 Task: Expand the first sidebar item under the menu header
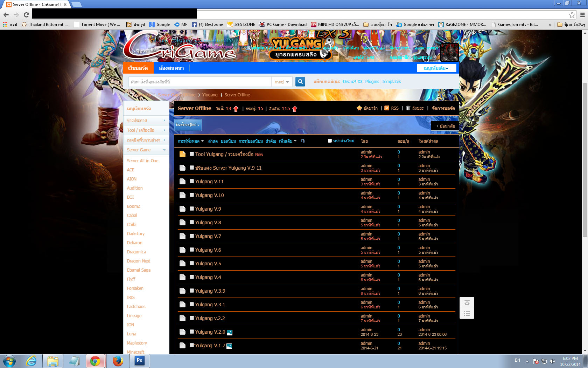tap(146, 121)
